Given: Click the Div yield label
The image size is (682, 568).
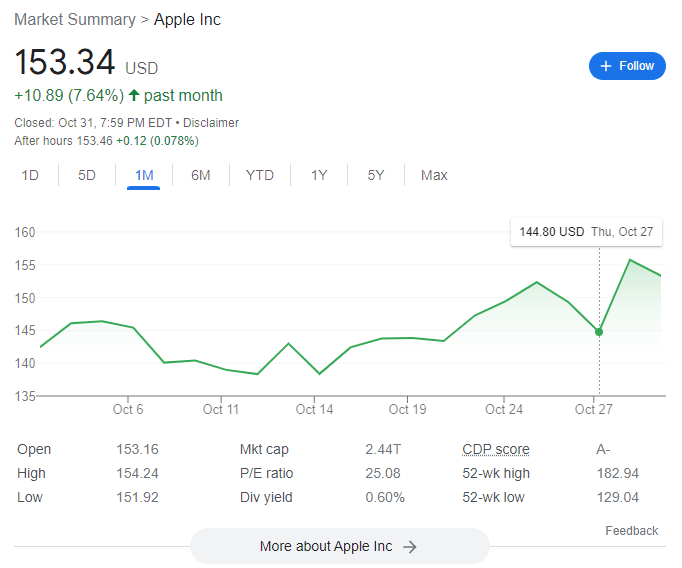Looking at the screenshot, I should (266, 497).
